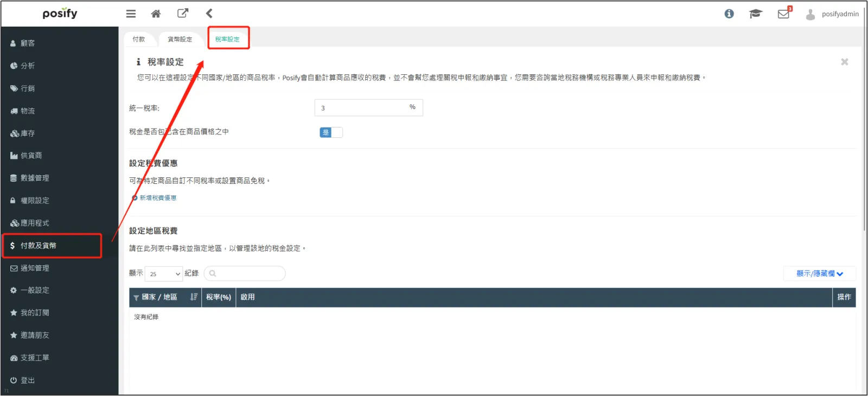Click the back arrow icon

tap(209, 14)
